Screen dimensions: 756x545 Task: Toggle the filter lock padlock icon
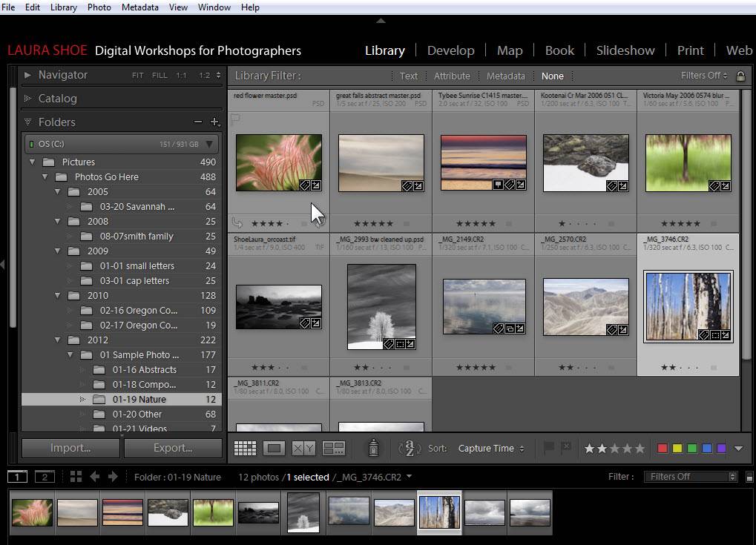740,76
